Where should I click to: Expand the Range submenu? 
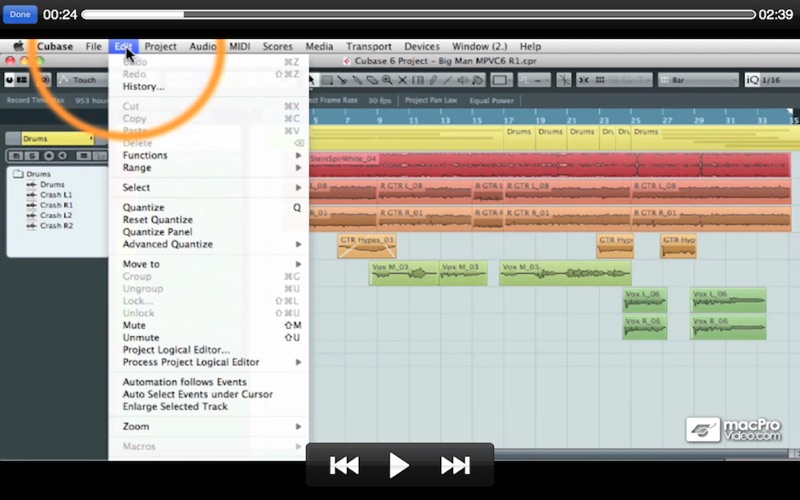point(210,167)
